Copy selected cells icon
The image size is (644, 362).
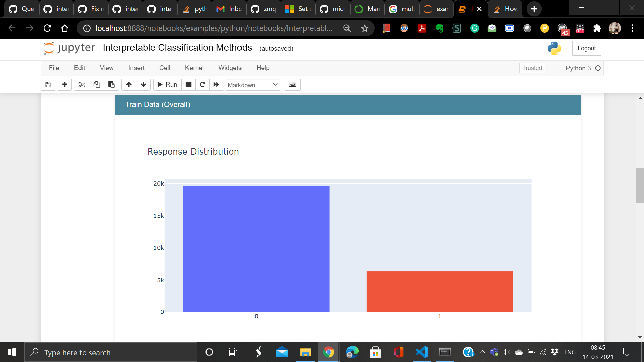(x=97, y=85)
